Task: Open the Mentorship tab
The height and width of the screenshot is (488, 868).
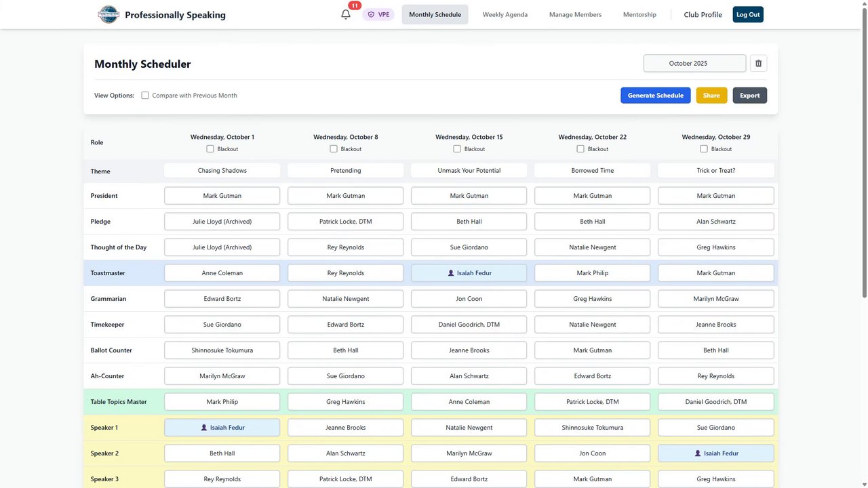Action: coord(639,14)
